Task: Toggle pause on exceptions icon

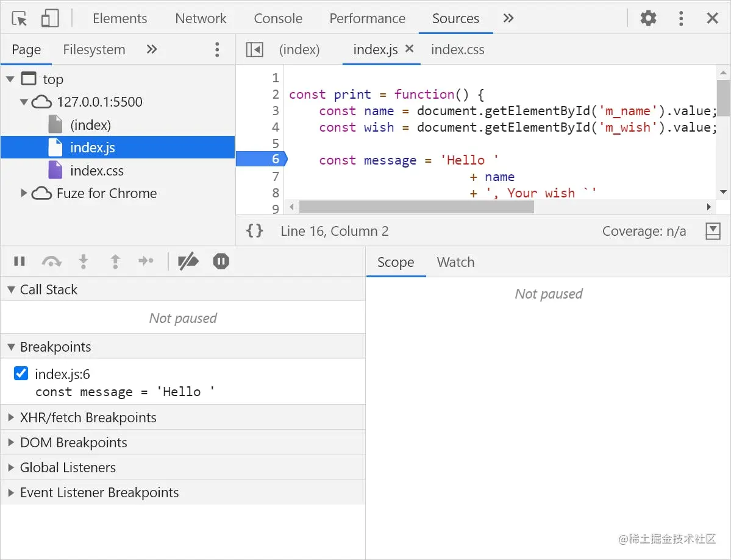Action: [x=221, y=261]
